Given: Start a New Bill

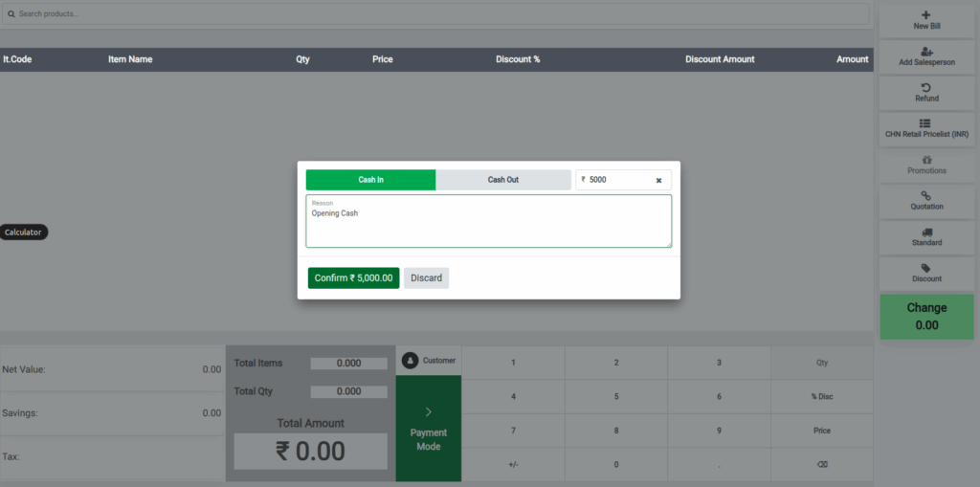Looking at the screenshot, I should 926,21.
